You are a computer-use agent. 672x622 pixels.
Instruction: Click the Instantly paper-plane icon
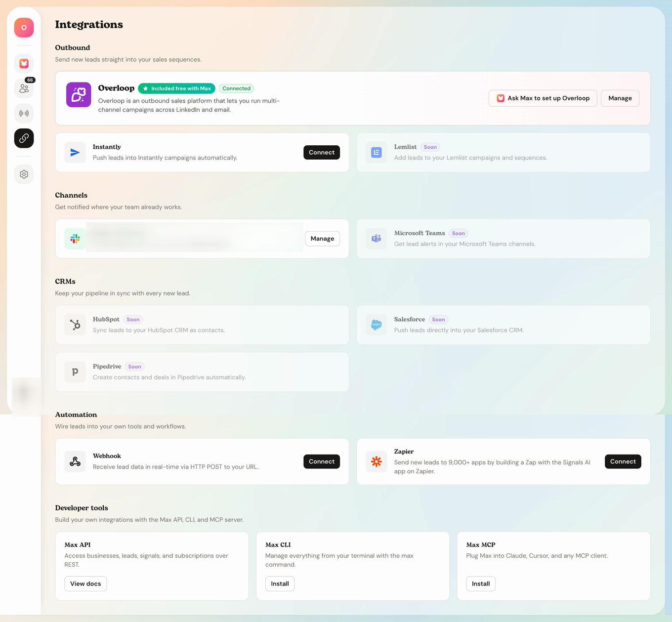[75, 153]
